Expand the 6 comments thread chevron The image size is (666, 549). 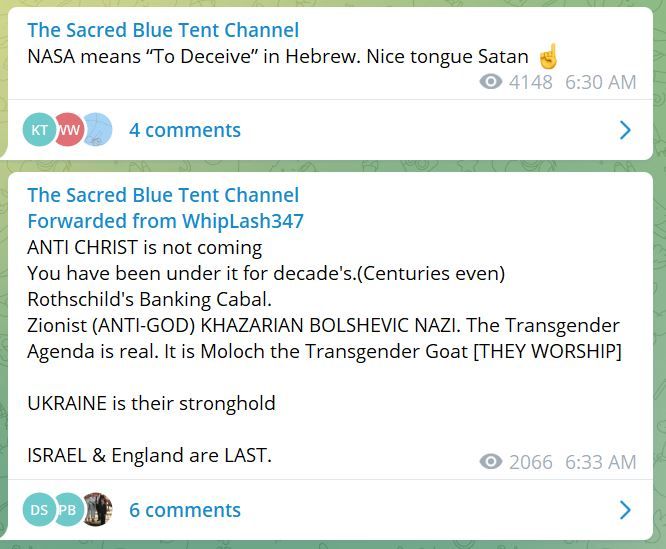click(x=625, y=510)
